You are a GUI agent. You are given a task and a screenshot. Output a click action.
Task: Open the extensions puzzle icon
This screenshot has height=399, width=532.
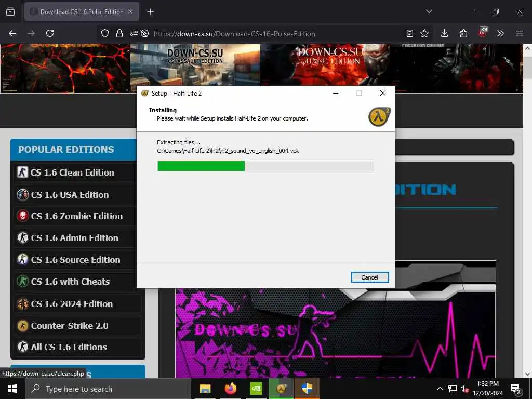(463, 33)
